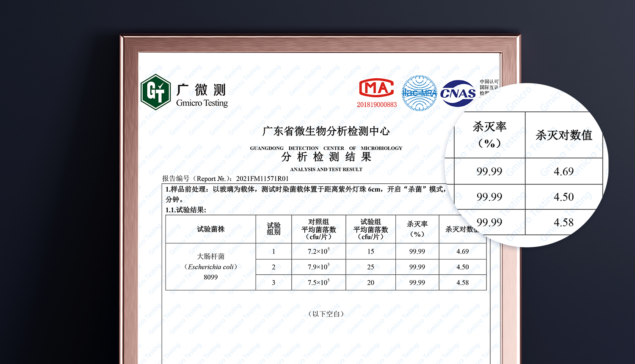Click the green GT hexagon logo
The height and width of the screenshot is (364, 635).
[155, 92]
